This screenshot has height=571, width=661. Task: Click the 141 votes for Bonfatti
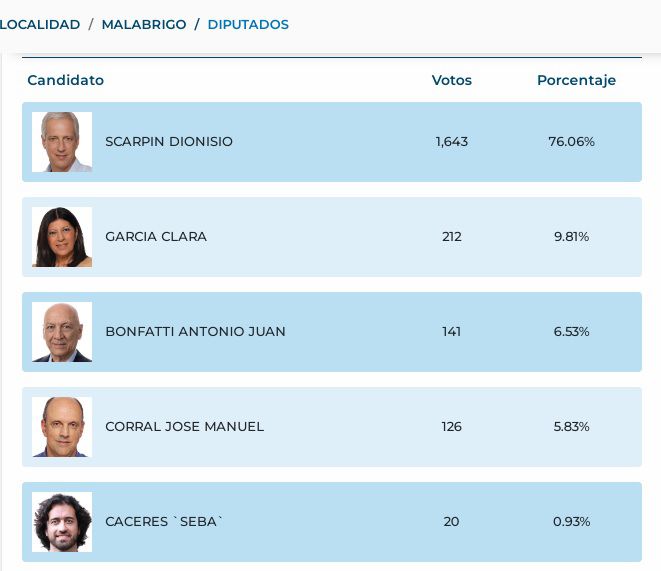click(451, 332)
